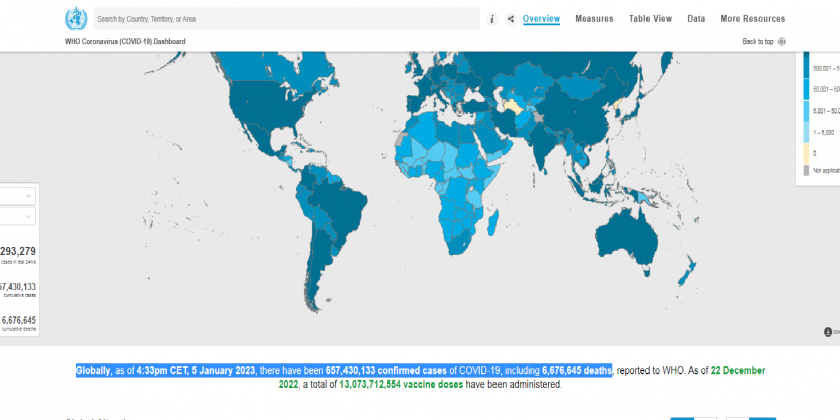Click the cream-colored zero cases legend swatch
Screen dimensions: 840x420
point(805,153)
